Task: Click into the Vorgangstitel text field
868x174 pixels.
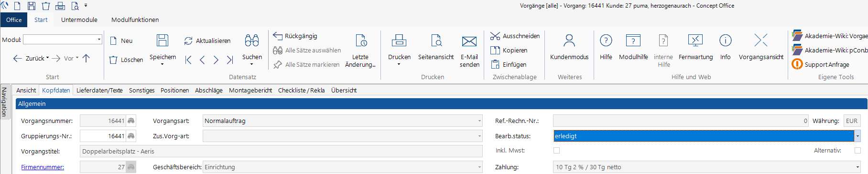Action: tap(281, 152)
